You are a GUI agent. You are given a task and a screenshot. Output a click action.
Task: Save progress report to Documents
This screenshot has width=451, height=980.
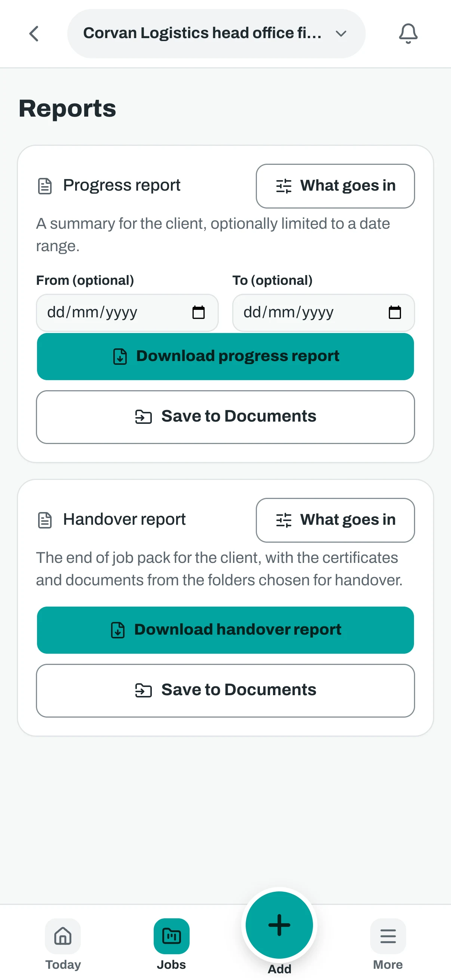225,417
